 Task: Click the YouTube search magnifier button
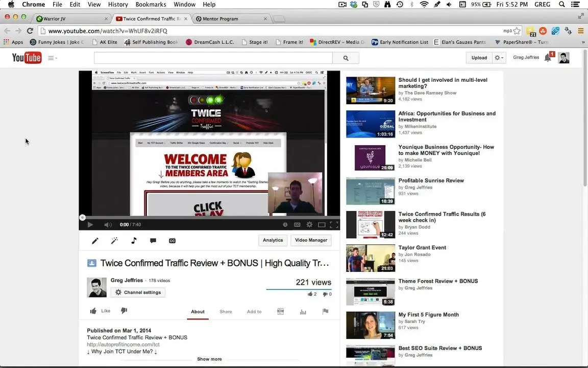(x=346, y=58)
